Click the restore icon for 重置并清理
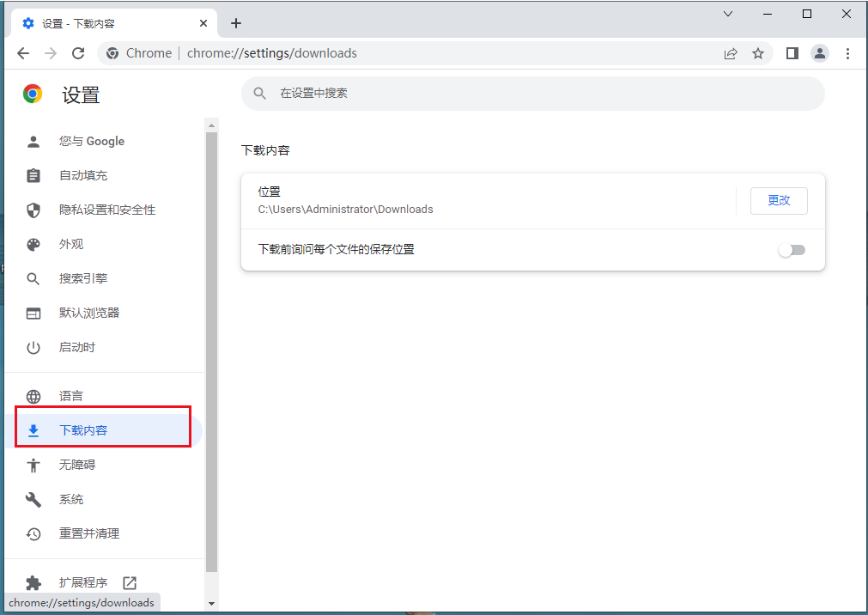The height and width of the screenshot is (615, 868). click(33, 533)
